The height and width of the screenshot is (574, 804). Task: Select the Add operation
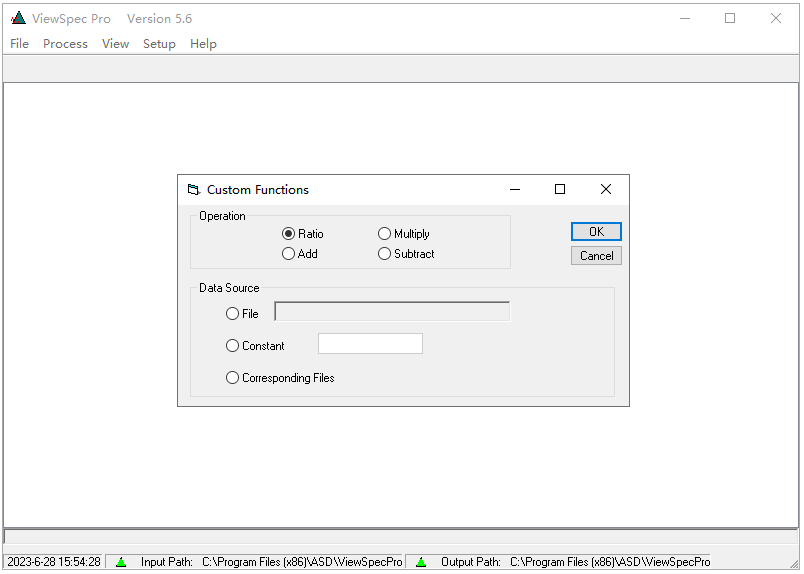299,254
